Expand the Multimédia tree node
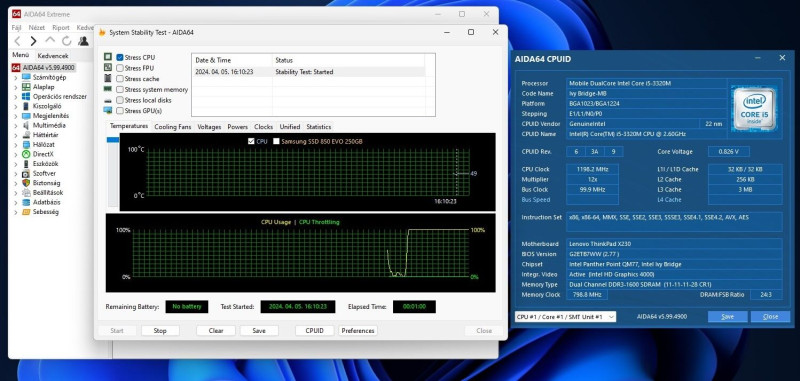 (x=15, y=125)
